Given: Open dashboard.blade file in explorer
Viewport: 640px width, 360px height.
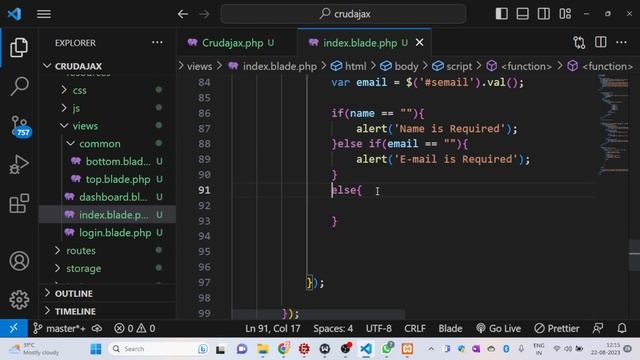Looking at the screenshot, I should 107,197.
